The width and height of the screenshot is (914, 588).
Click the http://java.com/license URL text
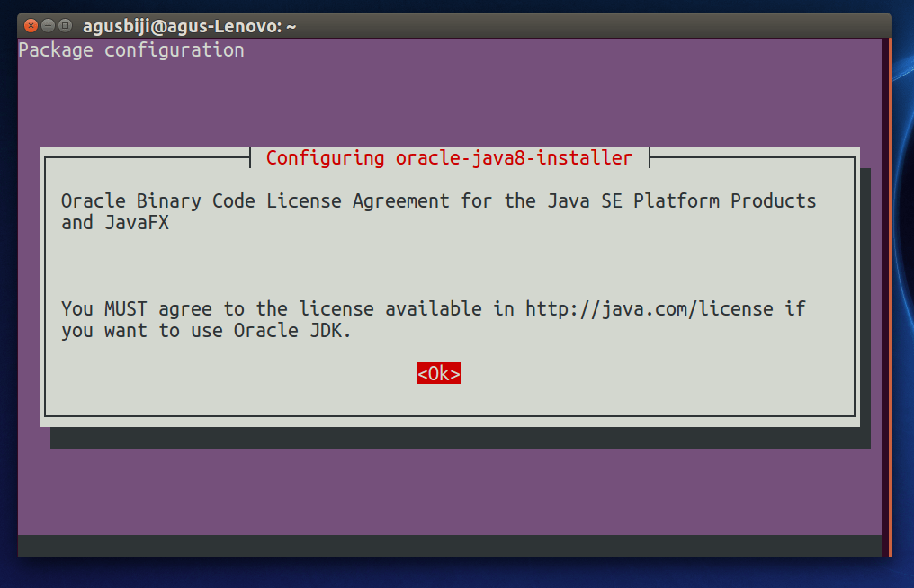point(650,309)
